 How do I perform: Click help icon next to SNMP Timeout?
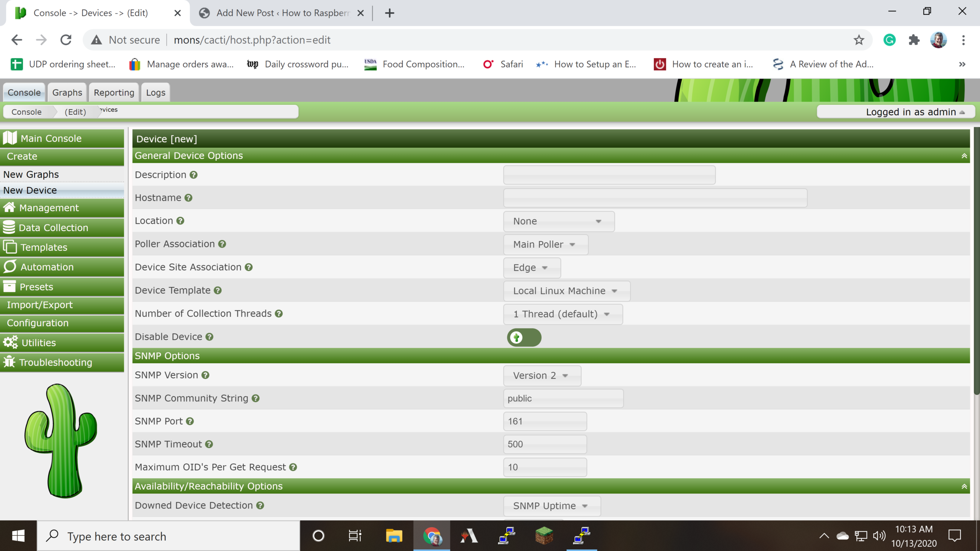click(209, 444)
